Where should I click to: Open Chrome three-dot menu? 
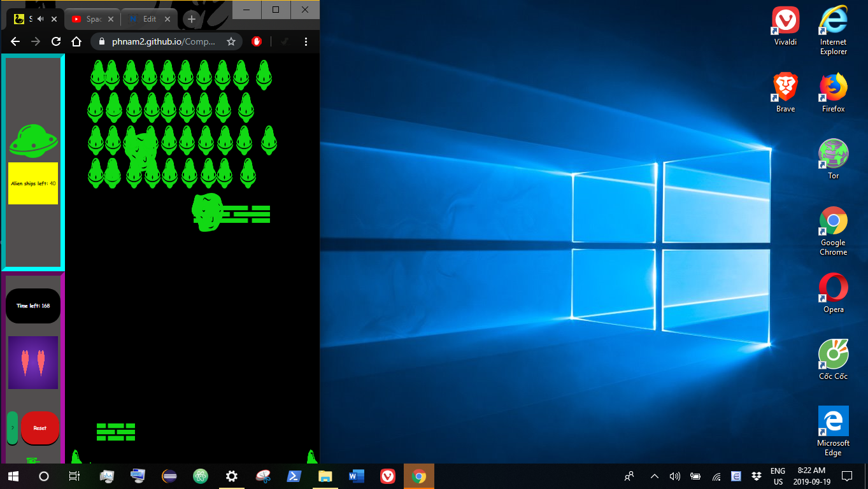[306, 41]
